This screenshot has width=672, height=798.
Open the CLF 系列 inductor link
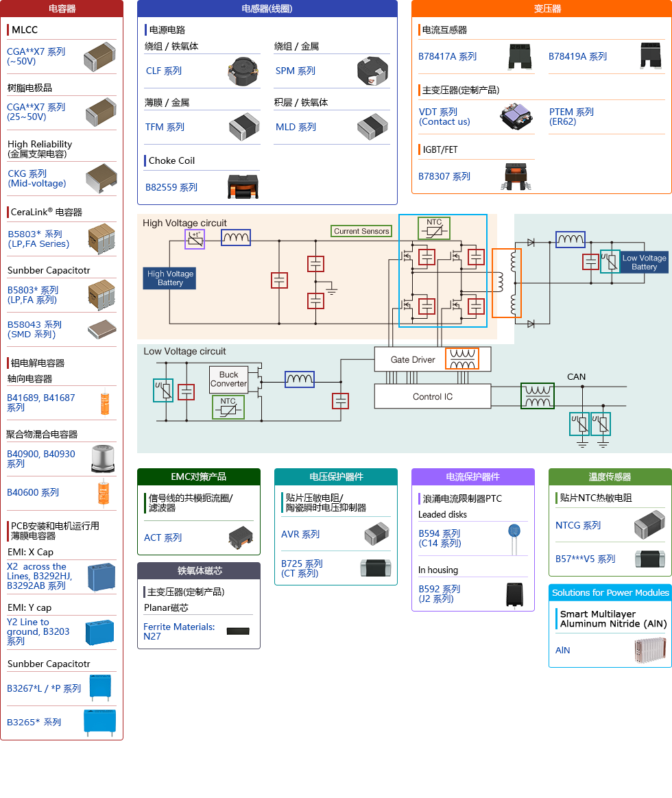[163, 71]
